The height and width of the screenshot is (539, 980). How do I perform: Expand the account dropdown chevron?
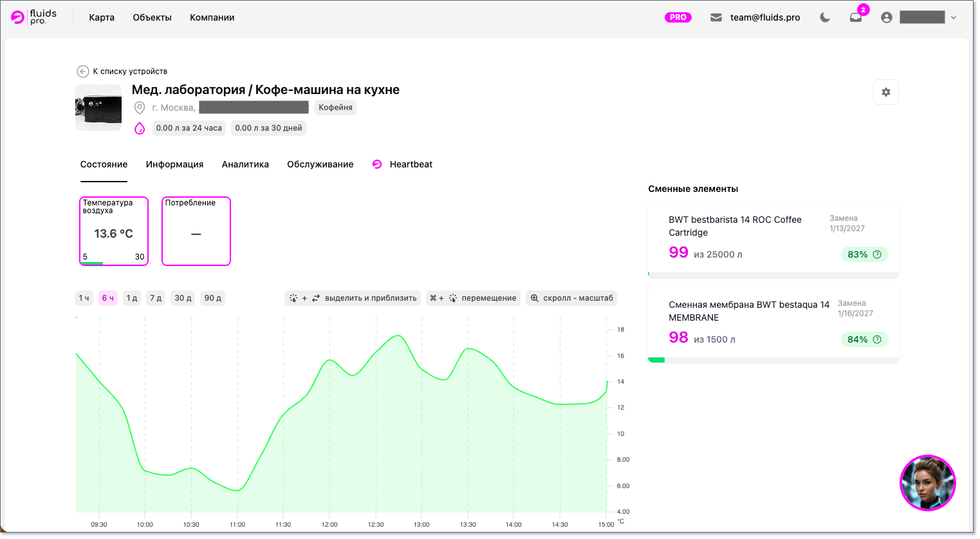[x=954, y=17]
